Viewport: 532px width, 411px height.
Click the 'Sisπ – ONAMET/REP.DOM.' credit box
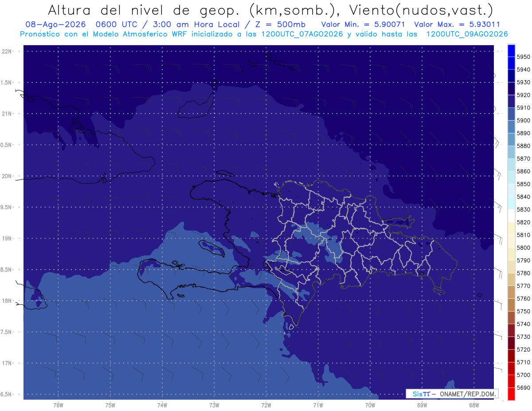pos(452,393)
